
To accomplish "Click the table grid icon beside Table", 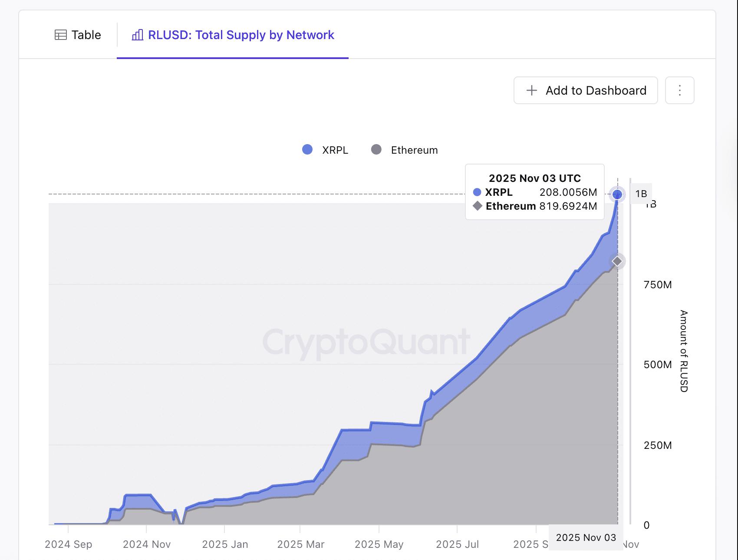I will coord(61,34).
